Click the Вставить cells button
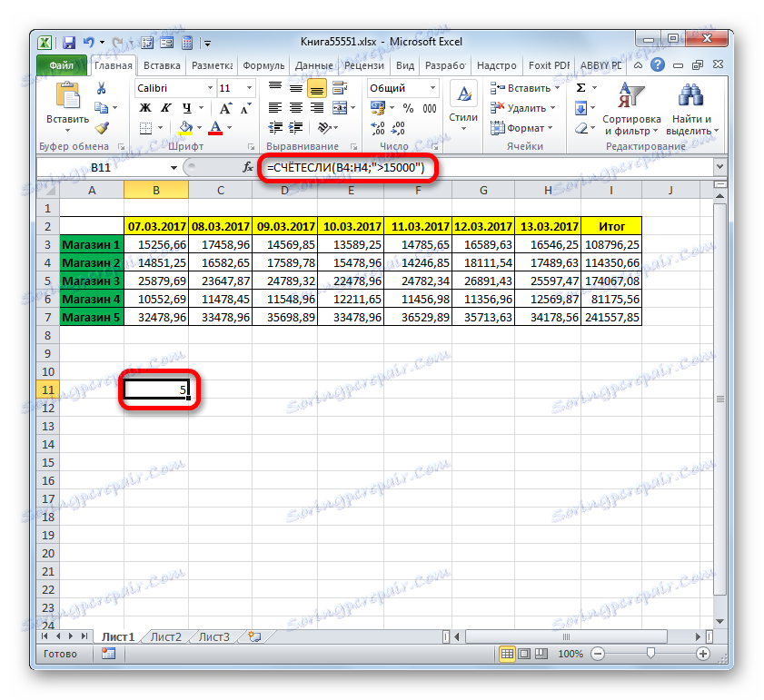This screenshot has width=764, height=700. point(525,88)
